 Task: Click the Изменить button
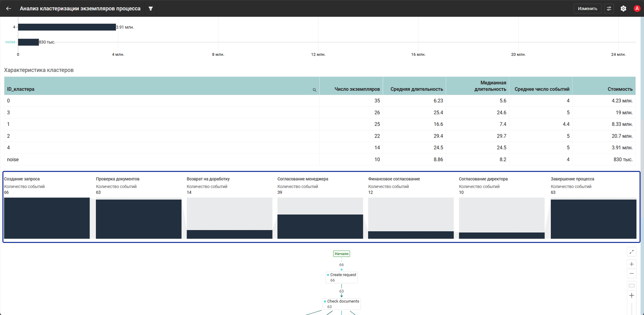587,9
